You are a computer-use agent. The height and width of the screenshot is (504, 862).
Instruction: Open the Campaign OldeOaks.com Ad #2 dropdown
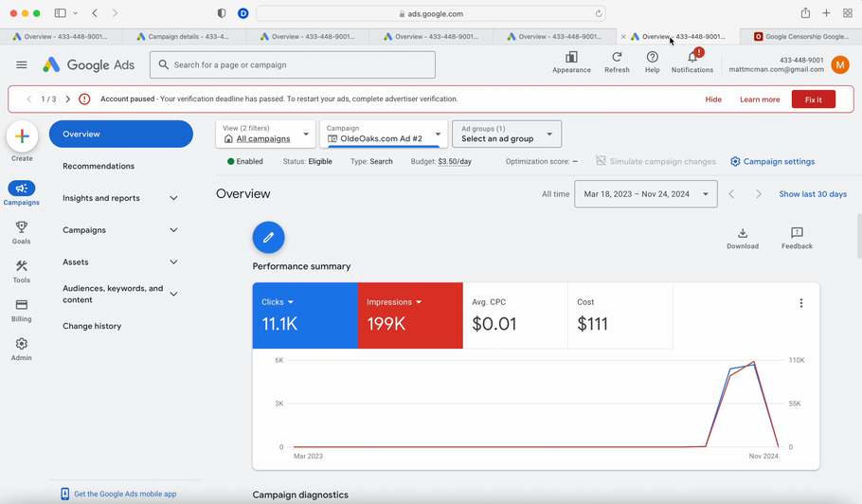pos(384,134)
